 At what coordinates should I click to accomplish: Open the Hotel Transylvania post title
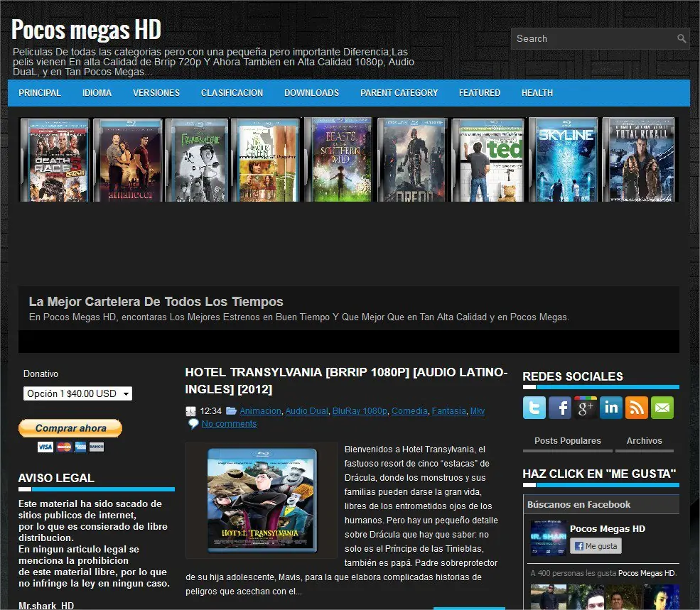(346, 381)
